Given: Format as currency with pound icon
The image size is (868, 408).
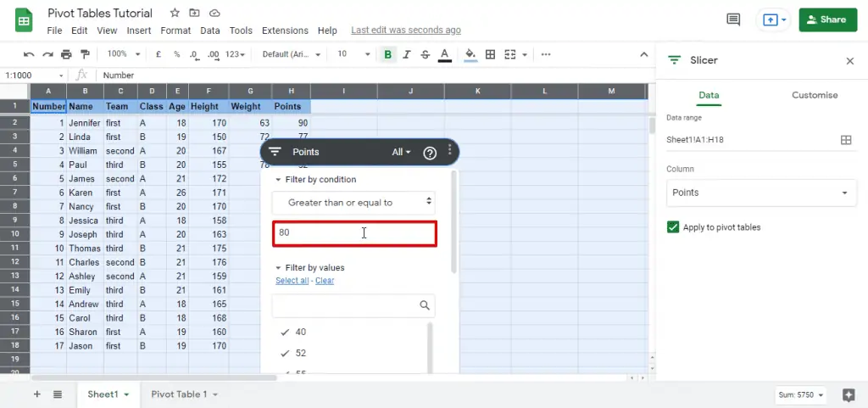Looking at the screenshot, I should click(x=159, y=54).
